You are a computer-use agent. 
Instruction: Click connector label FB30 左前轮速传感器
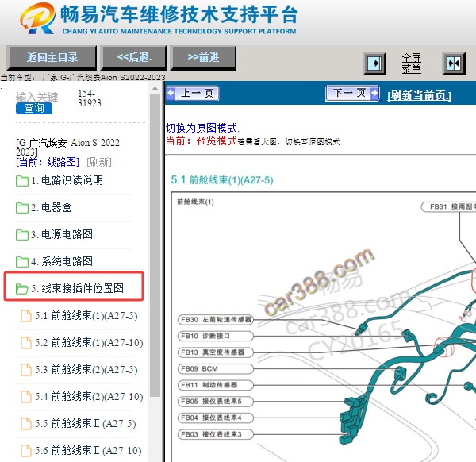pyautogui.click(x=215, y=320)
